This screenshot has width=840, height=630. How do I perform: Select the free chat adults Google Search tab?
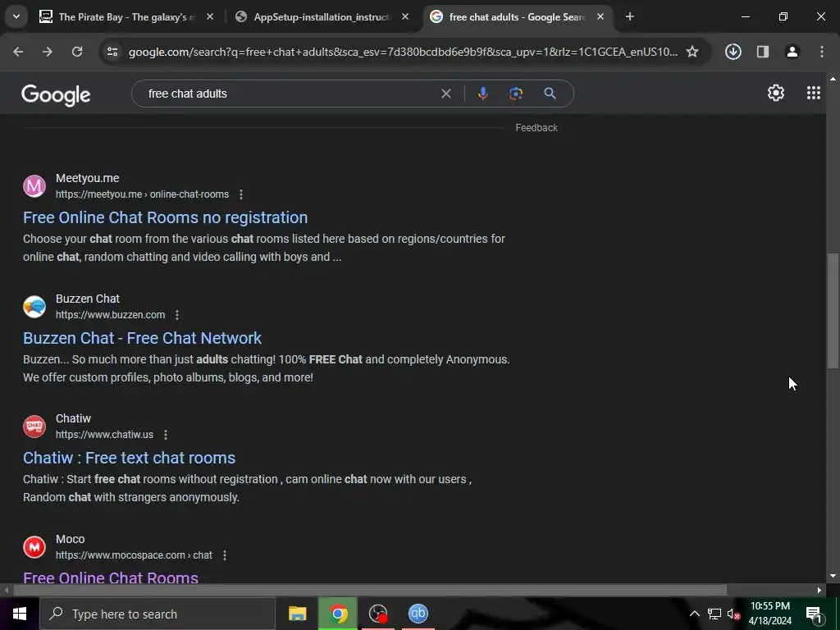(x=517, y=16)
